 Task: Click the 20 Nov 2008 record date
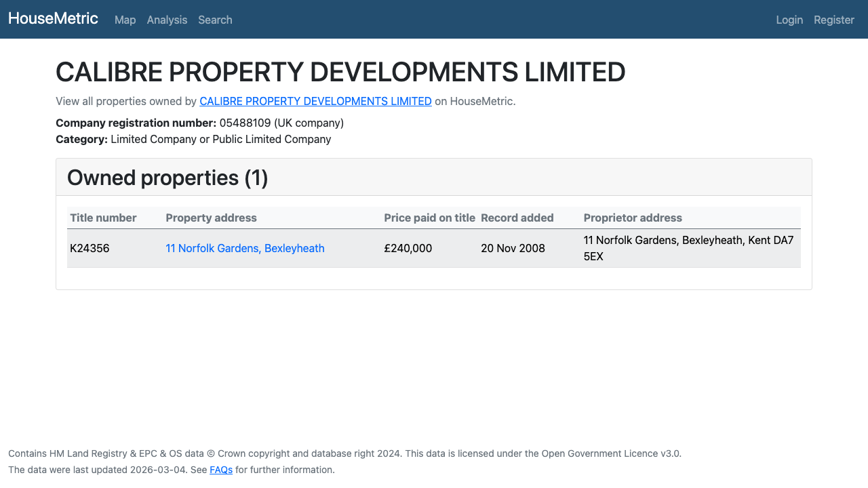(513, 248)
